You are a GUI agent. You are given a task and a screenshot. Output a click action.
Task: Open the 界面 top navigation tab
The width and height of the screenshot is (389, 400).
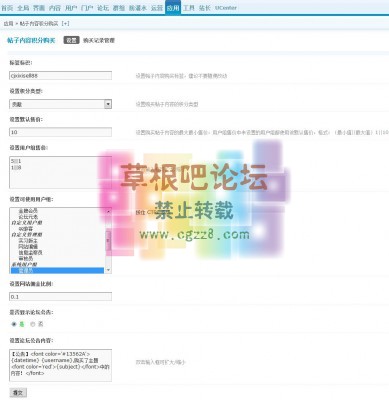(39, 8)
